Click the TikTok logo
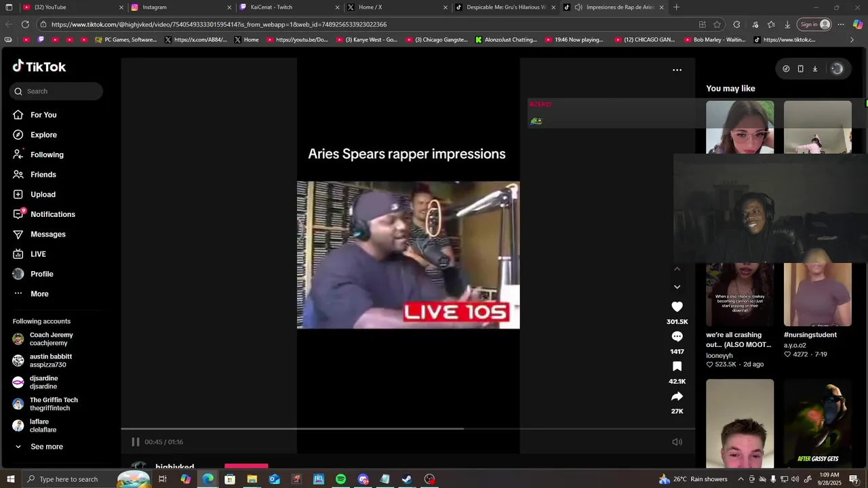Viewport: 868px width, 488px height. click(39, 66)
